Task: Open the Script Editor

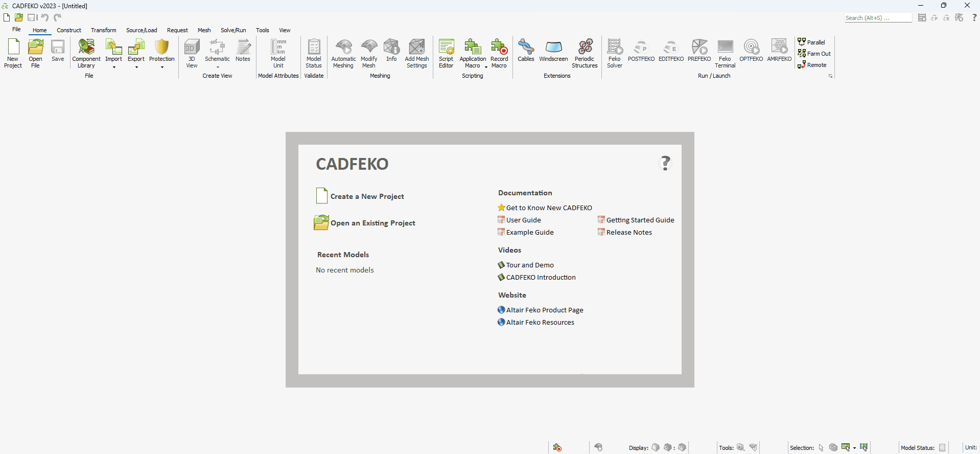Action: pyautogui.click(x=446, y=53)
